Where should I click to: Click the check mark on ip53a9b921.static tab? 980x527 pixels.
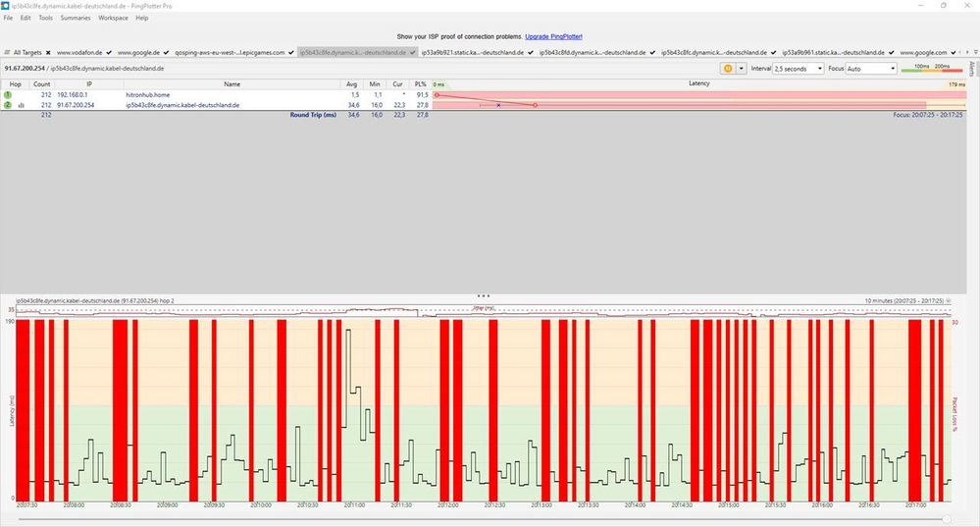[x=531, y=53]
